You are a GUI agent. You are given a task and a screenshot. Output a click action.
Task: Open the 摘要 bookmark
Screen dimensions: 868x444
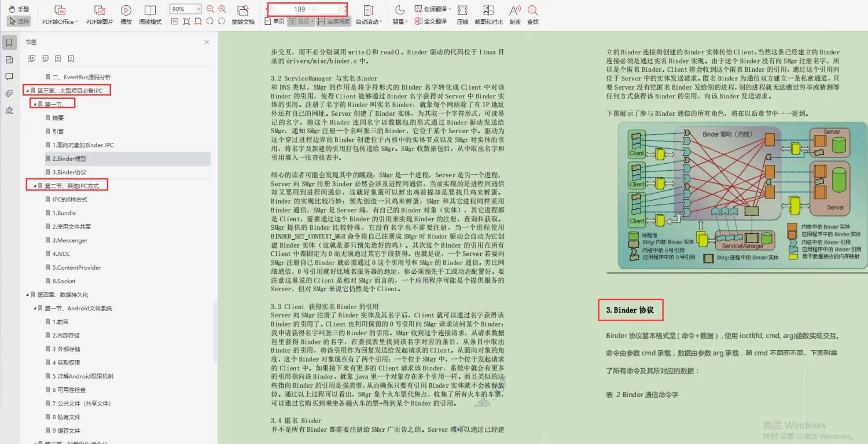click(x=54, y=118)
